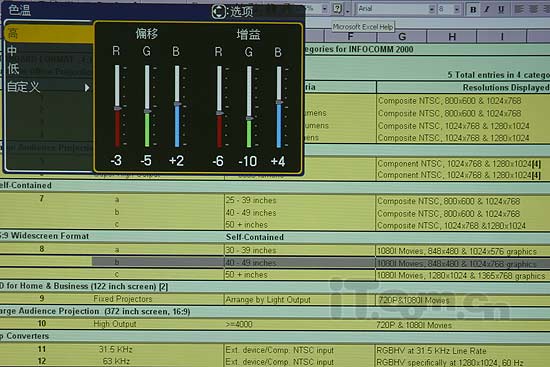Open the font size dropdown

457,9
